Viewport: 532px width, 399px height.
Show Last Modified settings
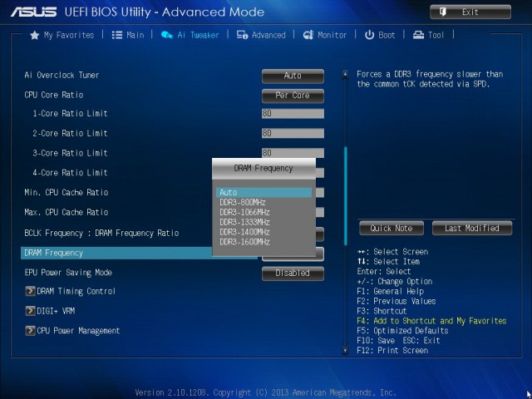click(472, 228)
